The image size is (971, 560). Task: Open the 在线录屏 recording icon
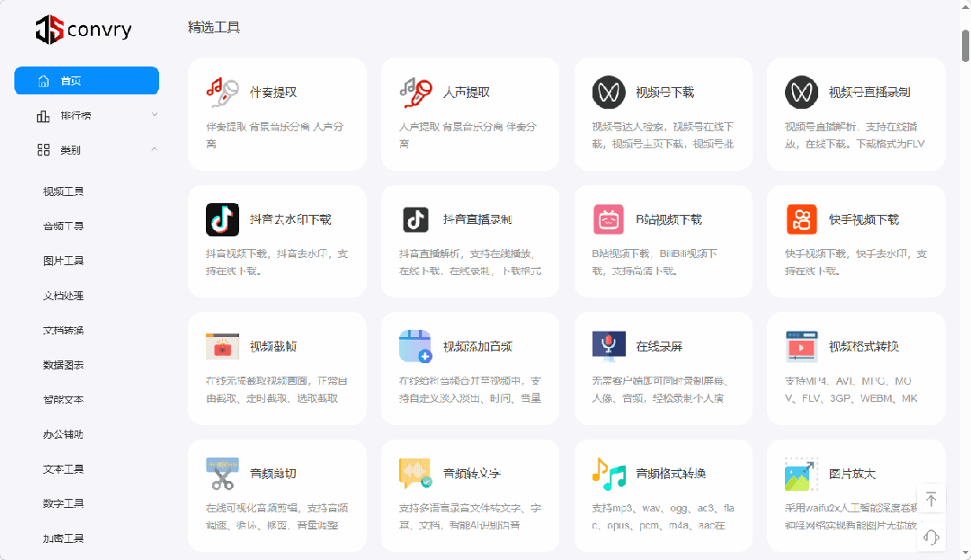pos(608,345)
